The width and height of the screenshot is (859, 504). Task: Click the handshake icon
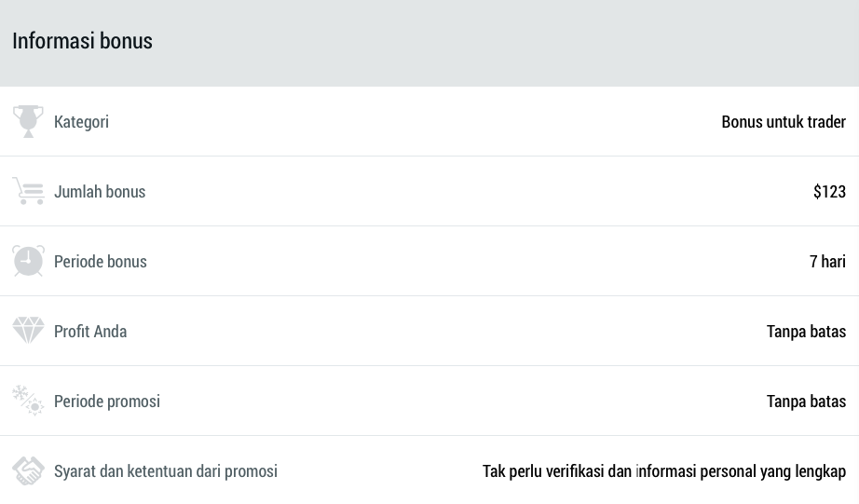pos(28,470)
